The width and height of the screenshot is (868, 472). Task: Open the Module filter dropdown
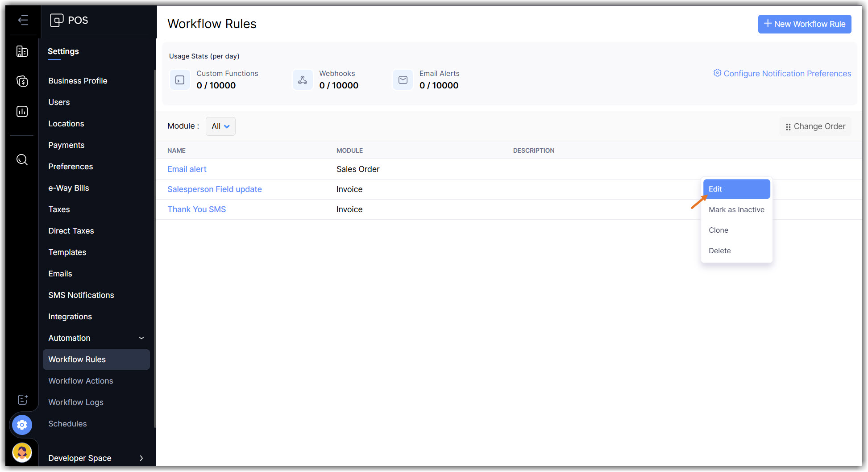click(x=220, y=126)
